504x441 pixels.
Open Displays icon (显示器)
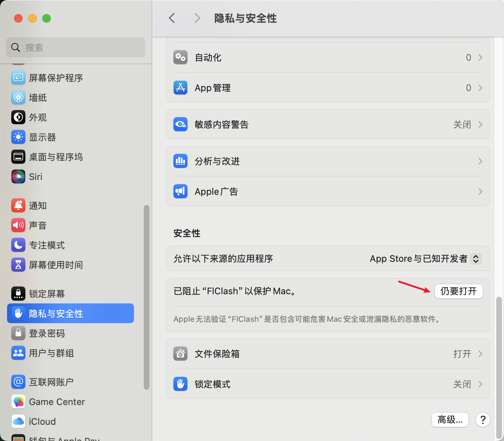click(18, 137)
